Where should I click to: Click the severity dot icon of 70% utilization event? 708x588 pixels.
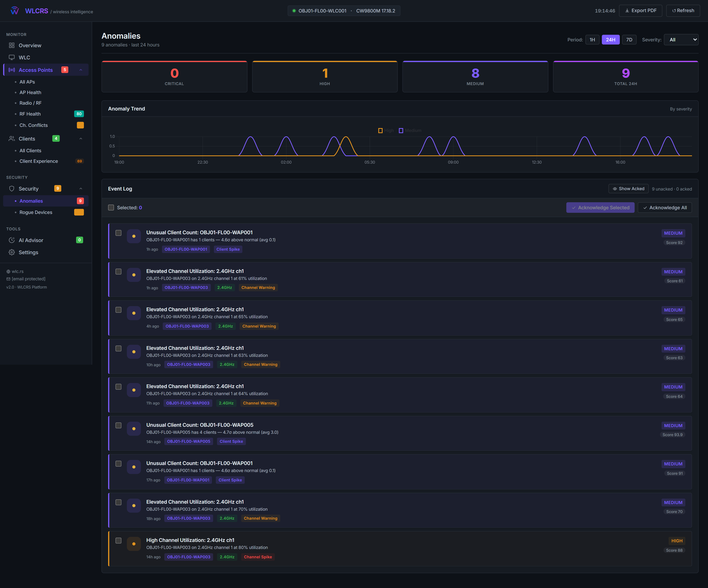134,505
